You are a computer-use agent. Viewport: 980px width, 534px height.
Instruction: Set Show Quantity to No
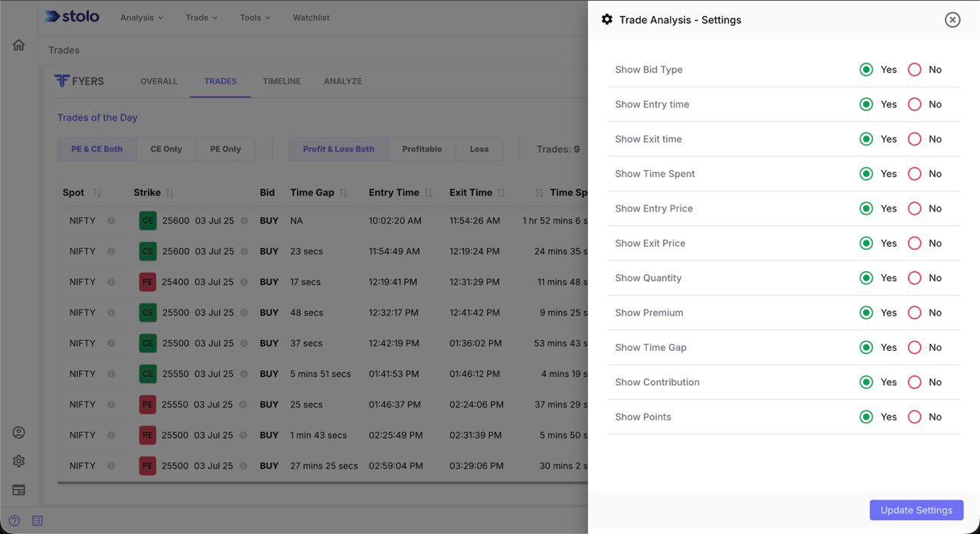pyautogui.click(x=914, y=278)
